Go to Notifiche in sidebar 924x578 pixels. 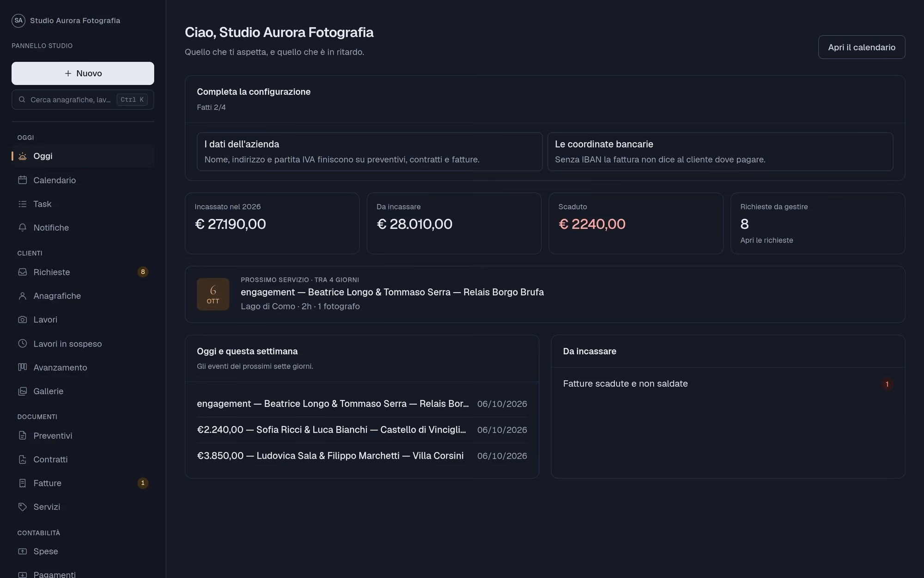(83, 228)
